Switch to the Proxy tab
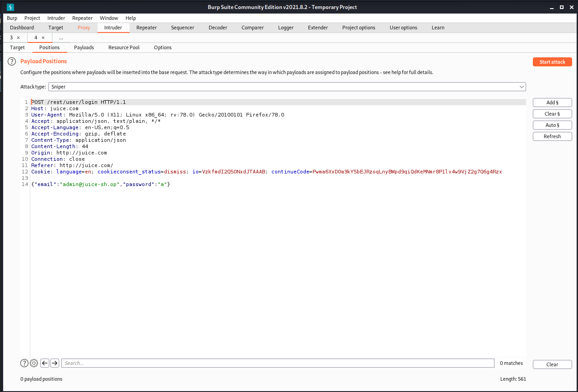Screen dimensions: 578x392 (84, 28)
